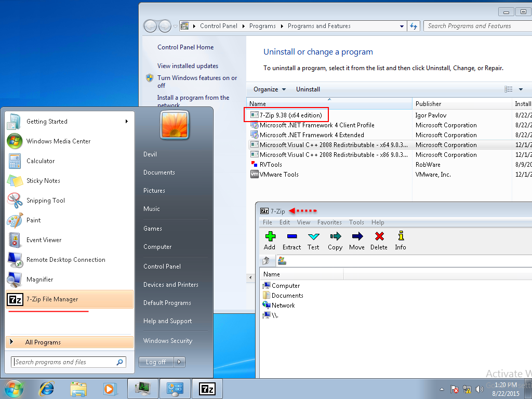Click the Test archive icon
532x399 pixels.
click(313, 240)
